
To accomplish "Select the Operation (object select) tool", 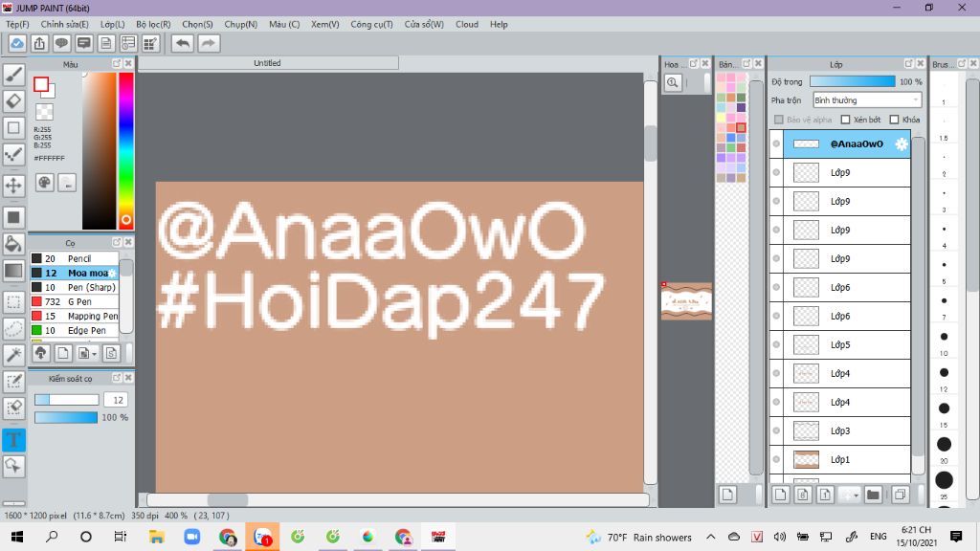I will [x=13, y=466].
